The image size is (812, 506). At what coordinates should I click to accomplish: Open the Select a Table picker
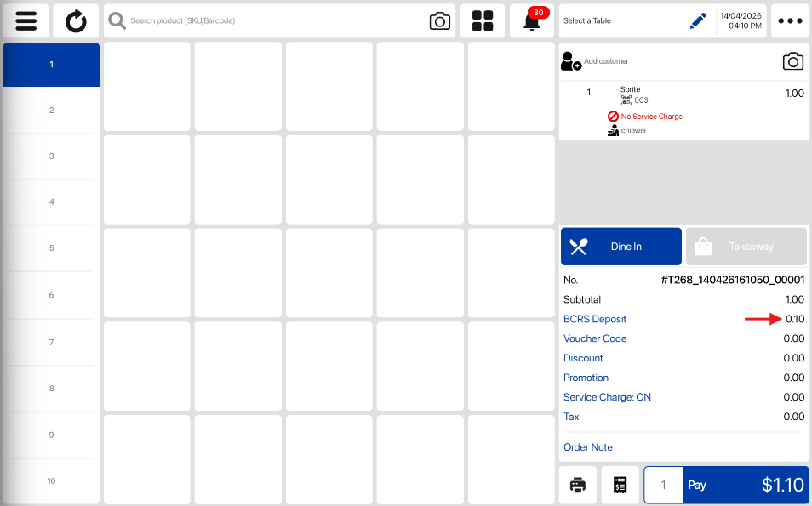(621, 21)
